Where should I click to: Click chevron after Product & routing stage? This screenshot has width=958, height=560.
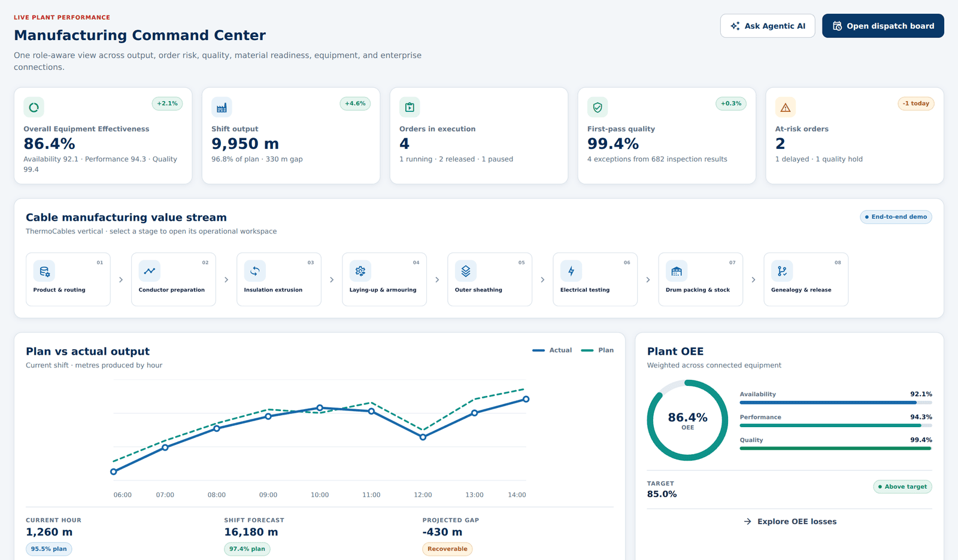point(121,279)
